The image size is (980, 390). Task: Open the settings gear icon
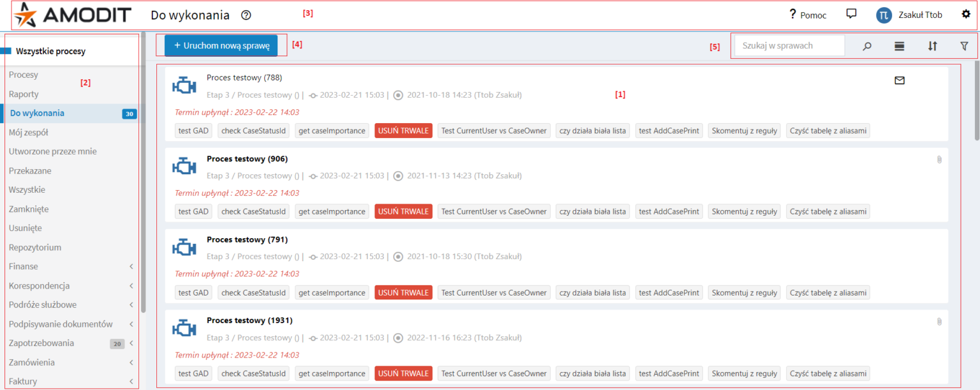[966, 14]
